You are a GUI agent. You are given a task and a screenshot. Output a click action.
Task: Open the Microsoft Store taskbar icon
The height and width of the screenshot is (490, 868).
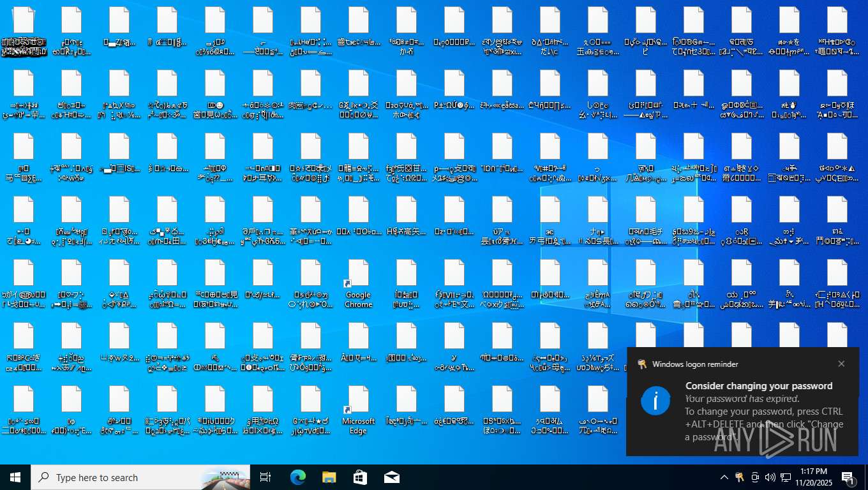[360, 477]
